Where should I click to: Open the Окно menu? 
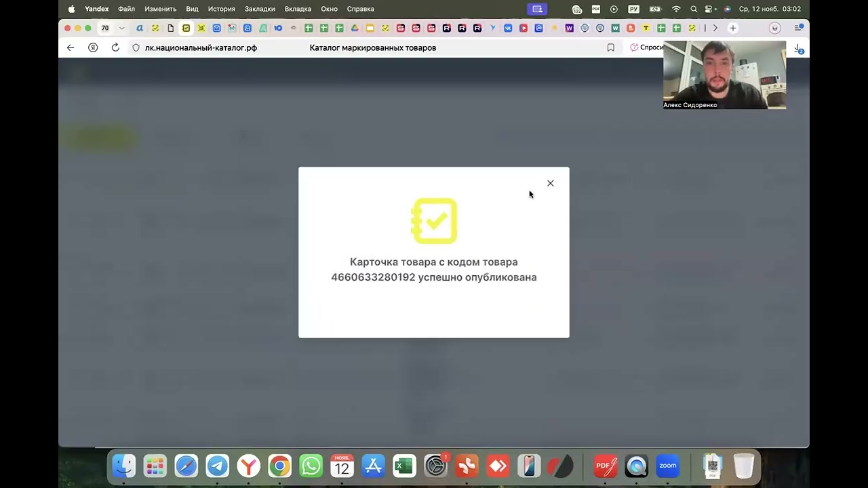(329, 9)
